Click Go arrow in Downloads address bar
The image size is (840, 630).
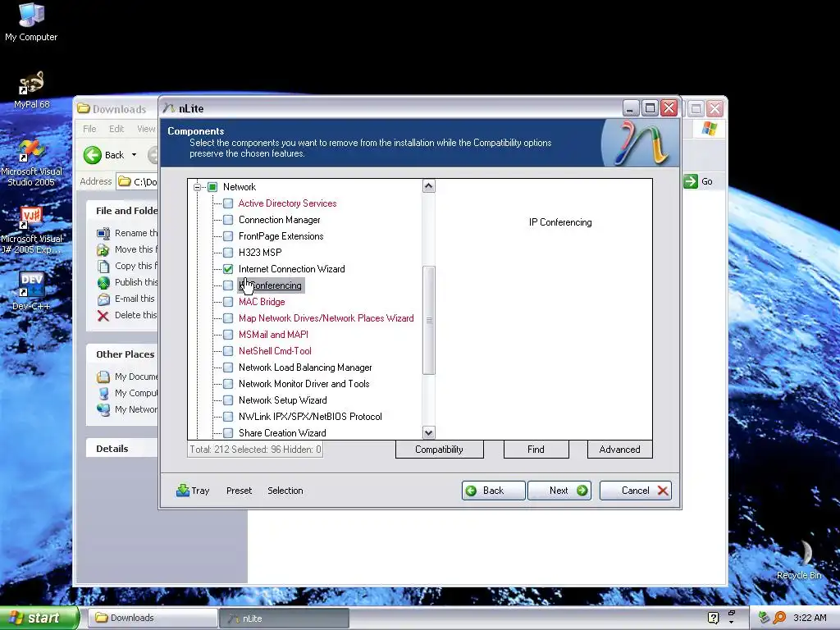691,181
